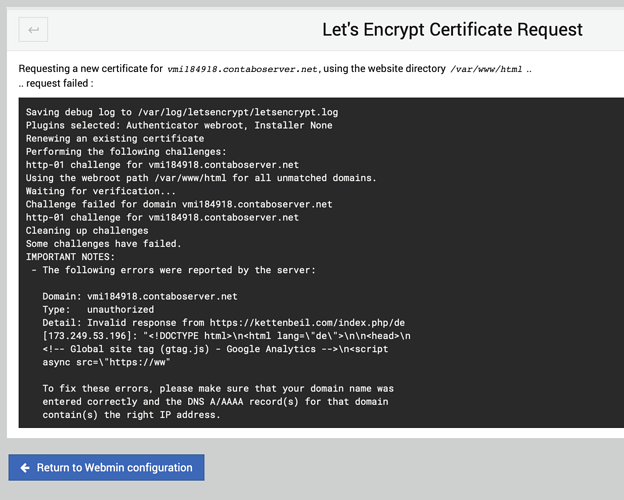Image resolution: width=624 pixels, height=500 pixels.
Task: Click the 'Cleaning up challenges' line
Action: click(x=87, y=230)
